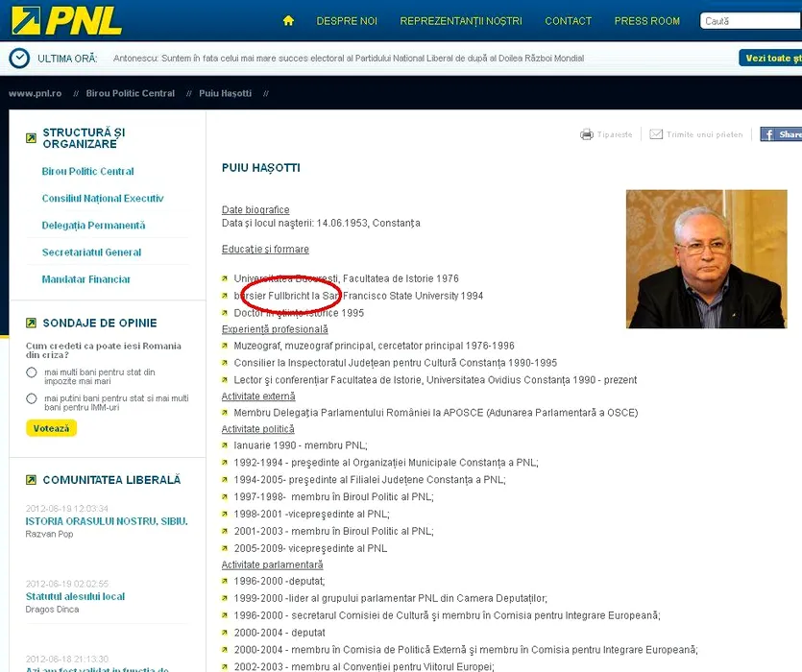Screen dimensions: 802x672
Task: Select 'mai puțini bani pentru stat' poll option
Action: coord(32,398)
